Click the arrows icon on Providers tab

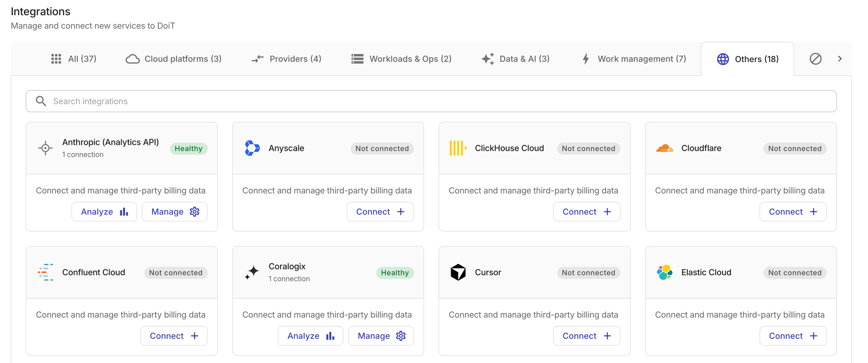[x=257, y=59]
